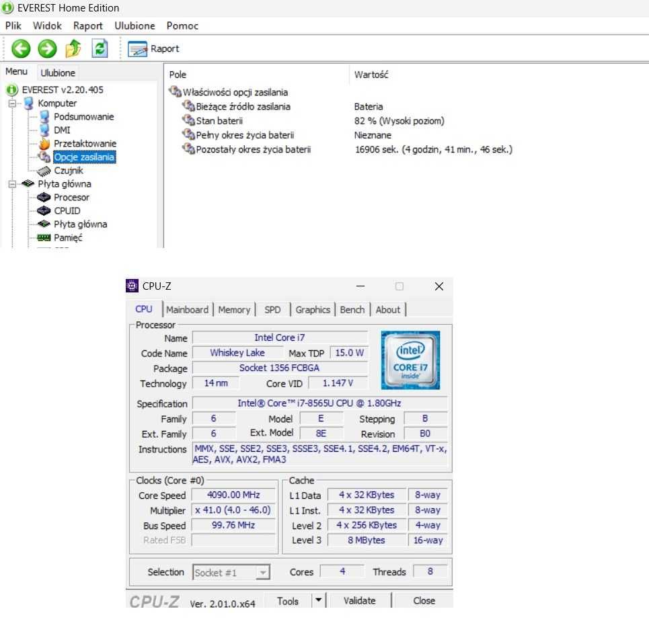
Task: Select the CPU tab in CPU-Z
Action: click(144, 309)
